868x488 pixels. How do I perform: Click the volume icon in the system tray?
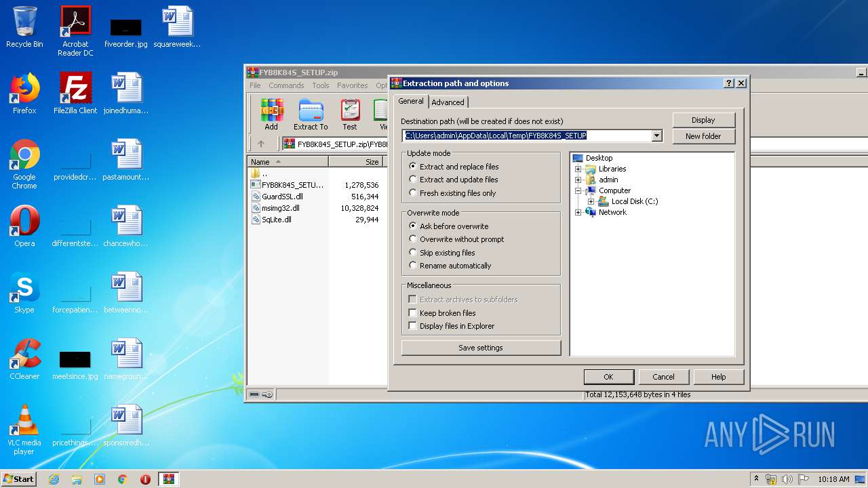click(x=787, y=479)
